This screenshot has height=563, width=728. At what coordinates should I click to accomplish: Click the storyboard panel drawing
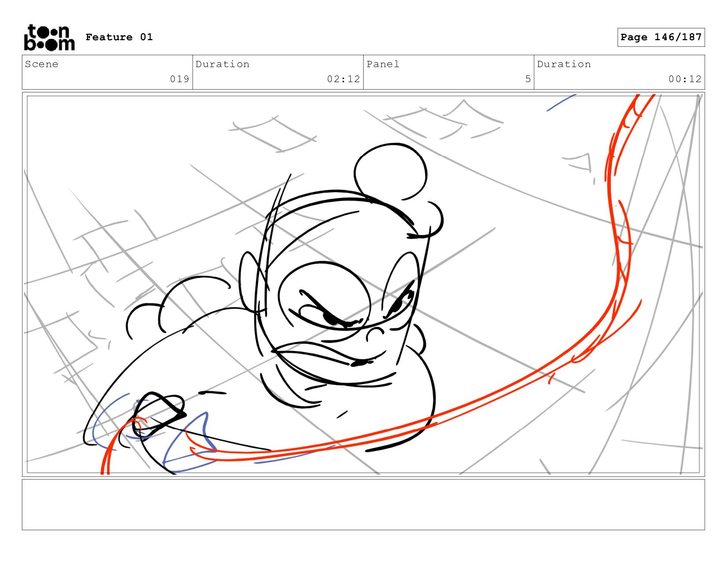pos(364,284)
